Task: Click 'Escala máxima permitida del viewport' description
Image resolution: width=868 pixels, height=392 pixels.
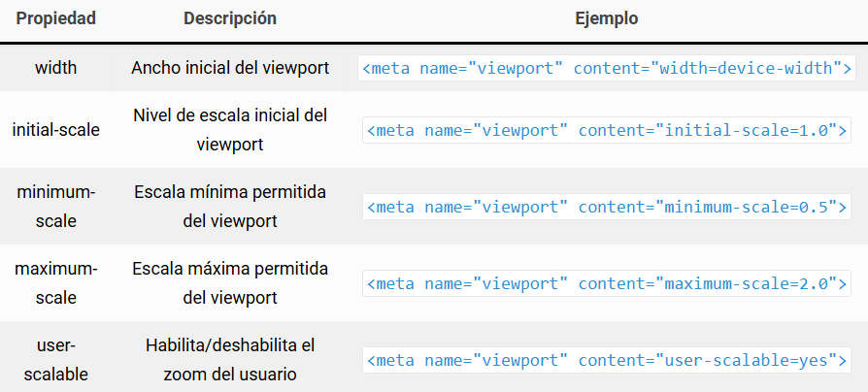Action: point(230,282)
